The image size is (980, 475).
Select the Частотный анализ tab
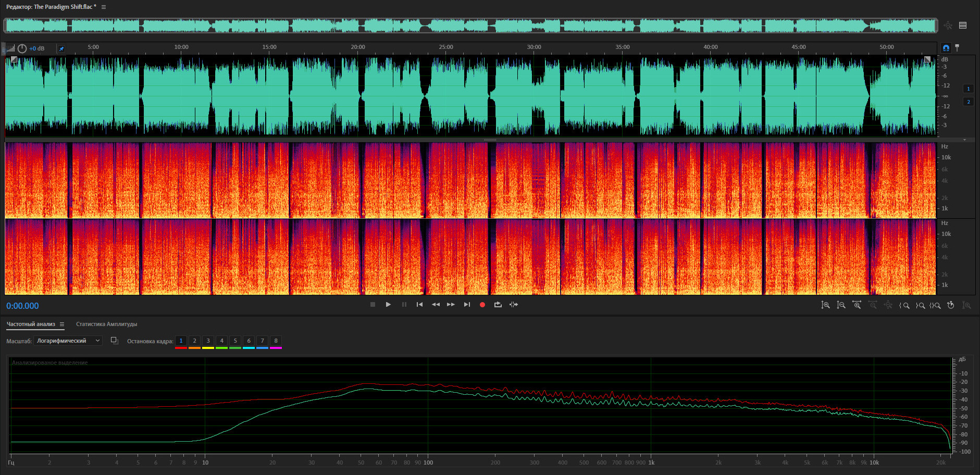(31, 324)
